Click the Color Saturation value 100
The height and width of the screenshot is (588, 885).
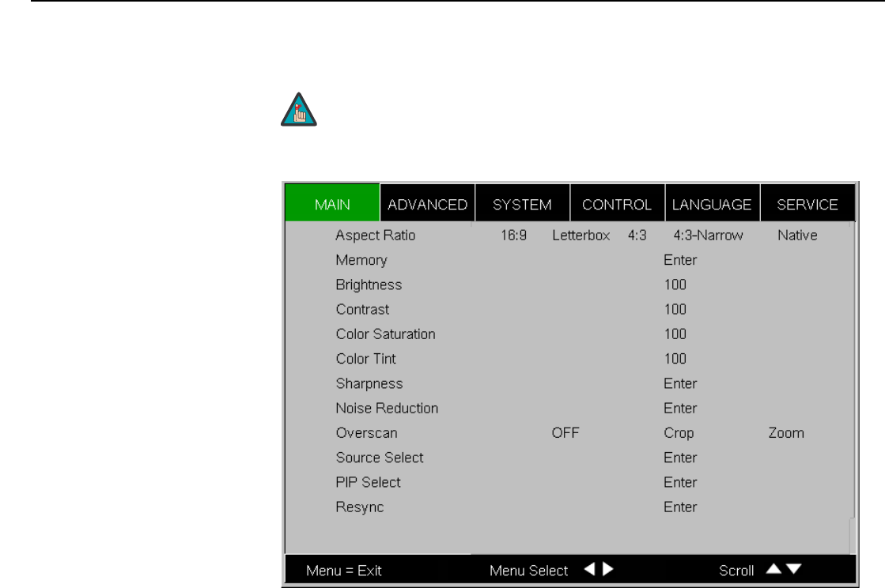675,334
